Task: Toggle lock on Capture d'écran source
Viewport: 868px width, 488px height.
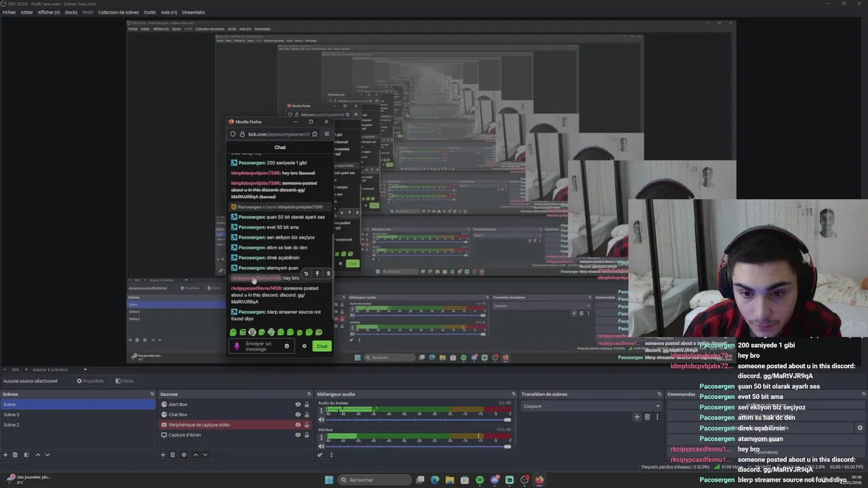Action: tap(307, 435)
